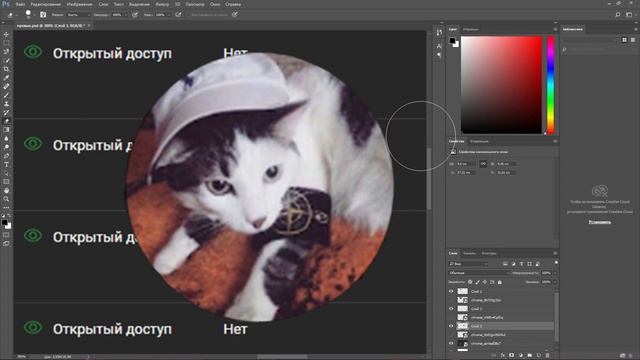This screenshot has width=640, height=360.
Task: Select the Crop tool
Action: tap(6, 69)
